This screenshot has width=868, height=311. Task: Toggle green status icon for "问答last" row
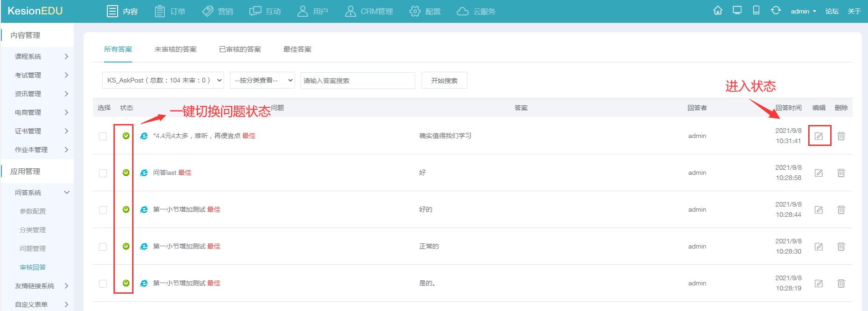pyautogui.click(x=126, y=173)
